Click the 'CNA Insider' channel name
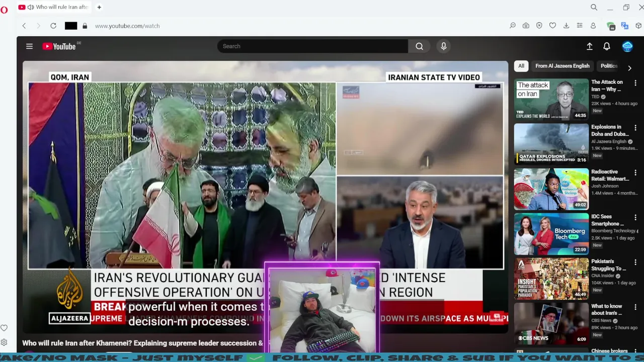Viewport: 644px width, 362px height. point(603,276)
